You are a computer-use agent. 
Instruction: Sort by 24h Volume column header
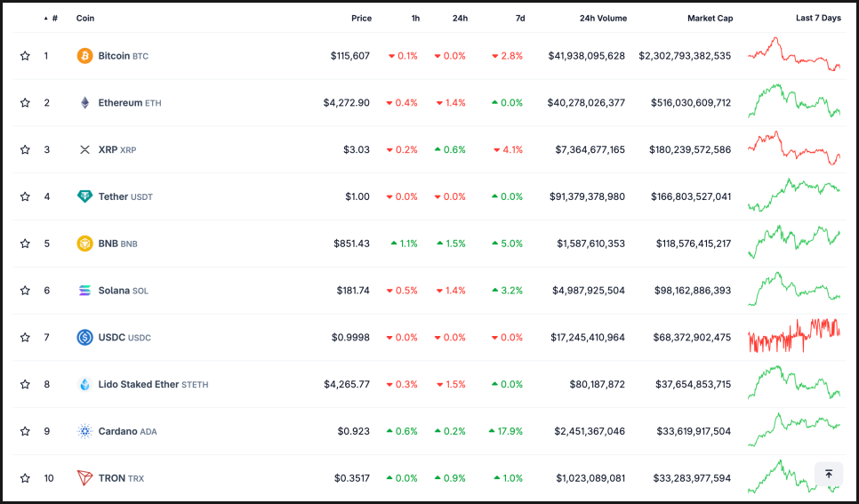[603, 18]
